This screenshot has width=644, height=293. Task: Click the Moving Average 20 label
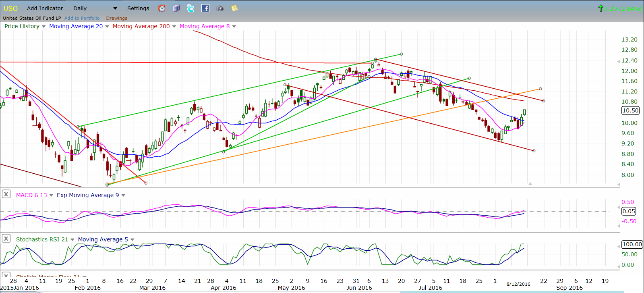[76, 26]
